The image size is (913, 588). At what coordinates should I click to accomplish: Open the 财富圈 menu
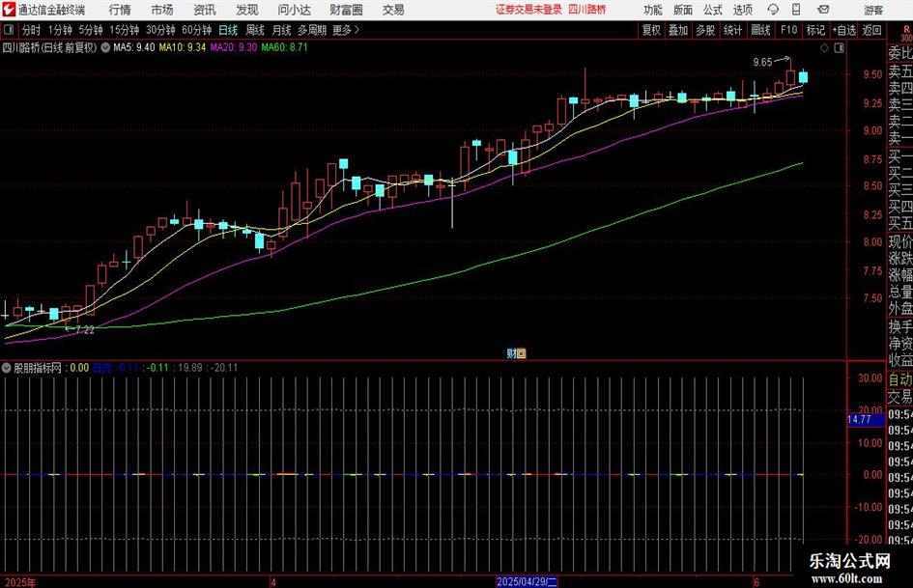[x=346, y=10]
